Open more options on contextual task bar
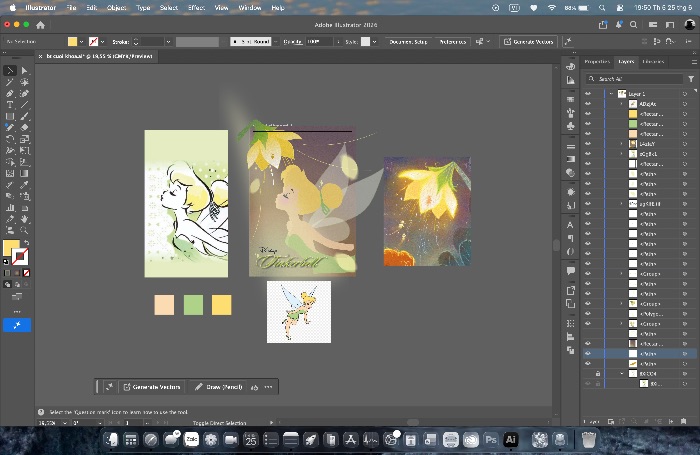 click(x=268, y=387)
